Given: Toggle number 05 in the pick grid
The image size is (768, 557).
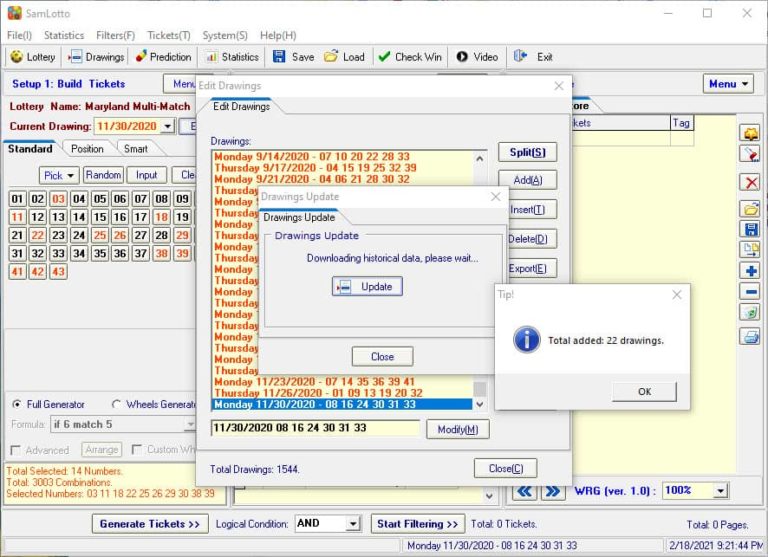Looking at the screenshot, I should pos(98,199).
